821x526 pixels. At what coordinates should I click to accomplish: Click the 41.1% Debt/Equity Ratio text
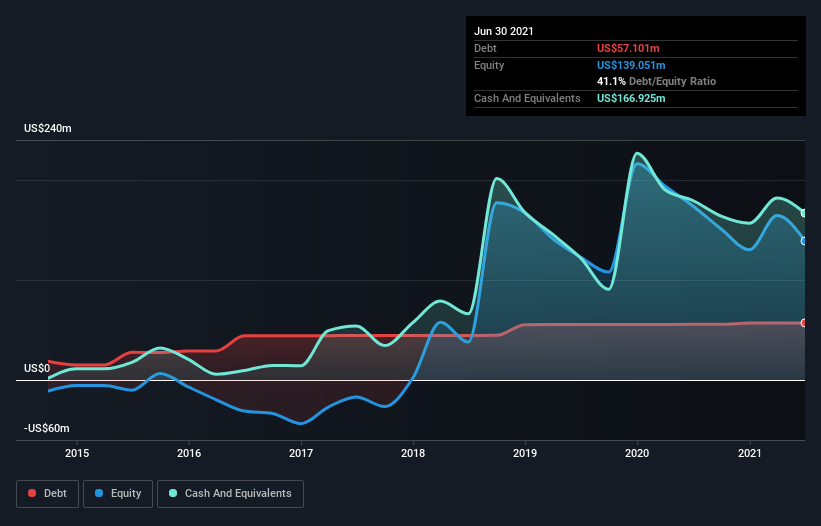657,81
